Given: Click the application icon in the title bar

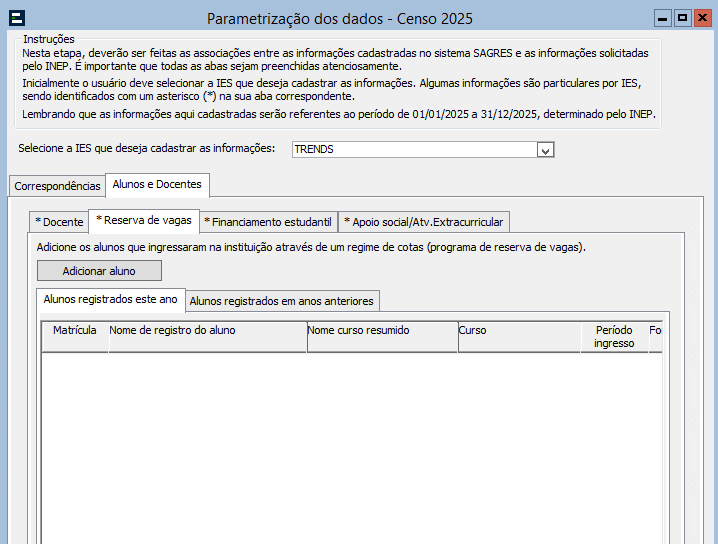Looking at the screenshot, I should click(17, 18).
